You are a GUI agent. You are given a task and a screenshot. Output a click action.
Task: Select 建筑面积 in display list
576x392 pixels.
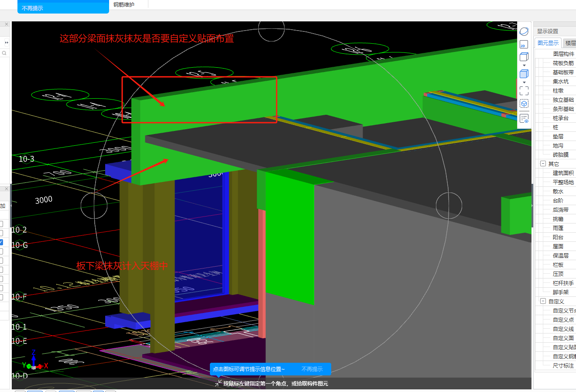pos(563,173)
